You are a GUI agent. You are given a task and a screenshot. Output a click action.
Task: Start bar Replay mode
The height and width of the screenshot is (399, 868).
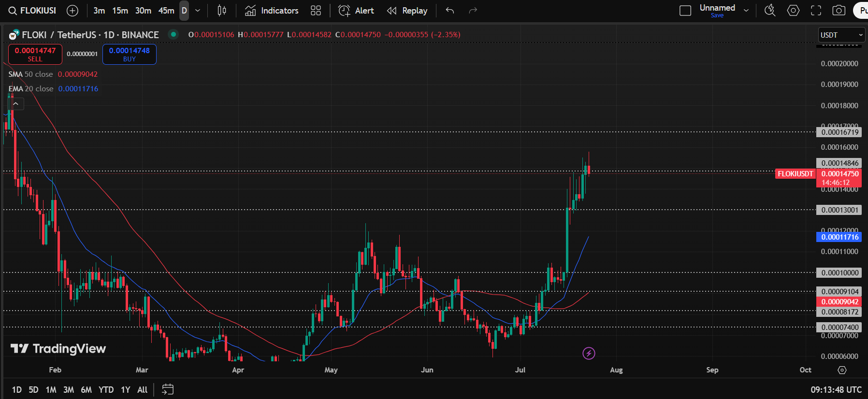coord(407,11)
